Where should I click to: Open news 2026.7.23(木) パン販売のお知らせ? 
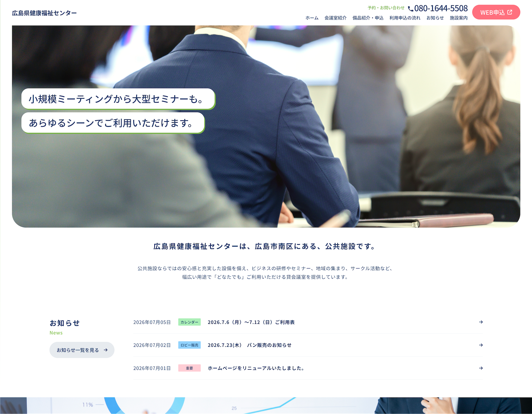[249, 345]
